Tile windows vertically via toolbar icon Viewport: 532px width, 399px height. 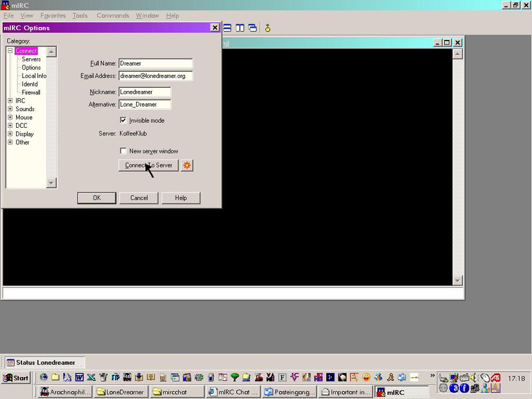tap(240, 28)
